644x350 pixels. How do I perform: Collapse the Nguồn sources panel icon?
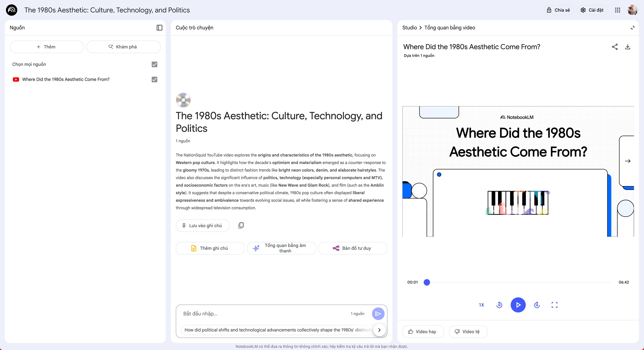click(159, 27)
